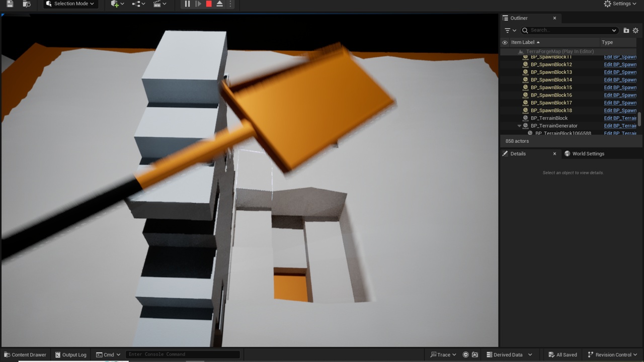Toggle the Outliner visibility column eye
This screenshot has height=362, width=644.
(505, 42)
